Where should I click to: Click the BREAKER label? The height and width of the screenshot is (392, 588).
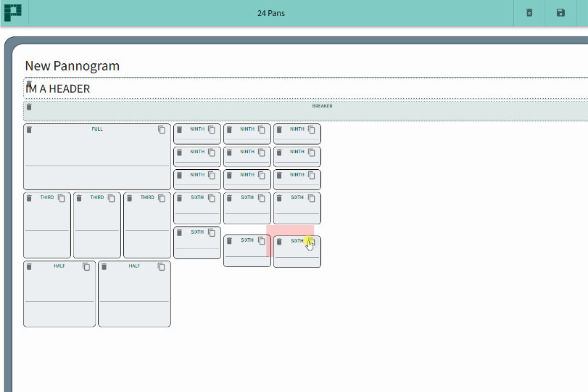[322, 106]
